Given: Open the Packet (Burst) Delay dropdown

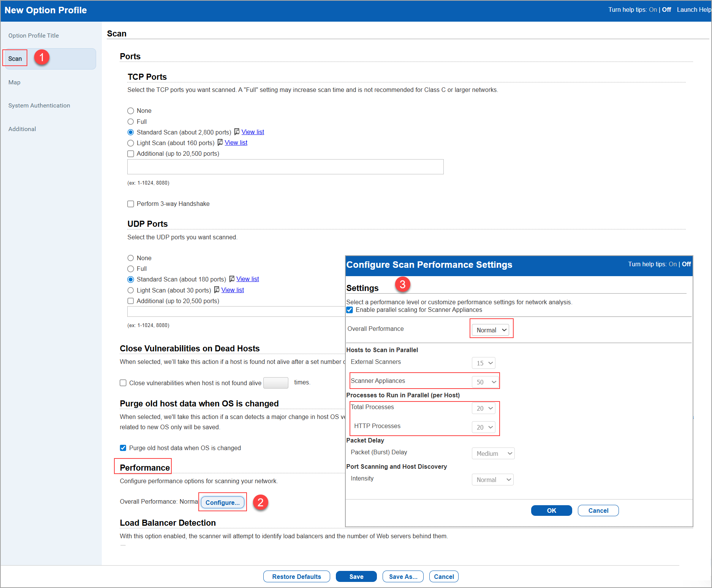Looking at the screenshot, I should (493, 453).
